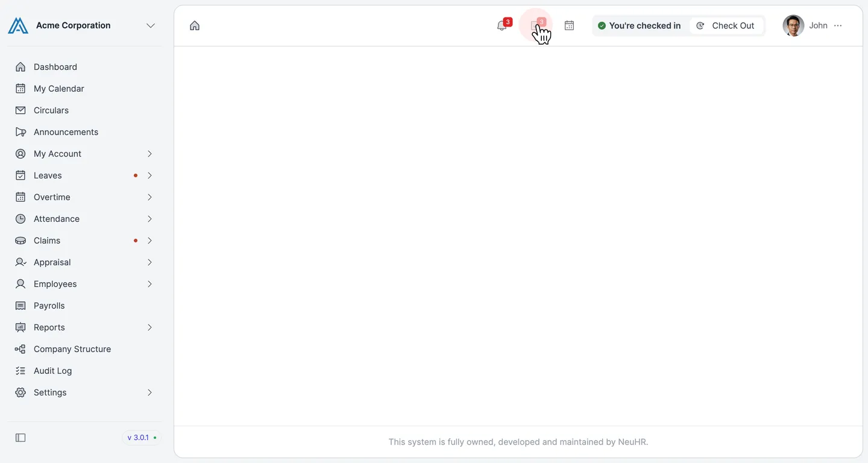Go to home via breadcrumb house icon
Viewport: 868px width, 463px height.
(195, 25)
